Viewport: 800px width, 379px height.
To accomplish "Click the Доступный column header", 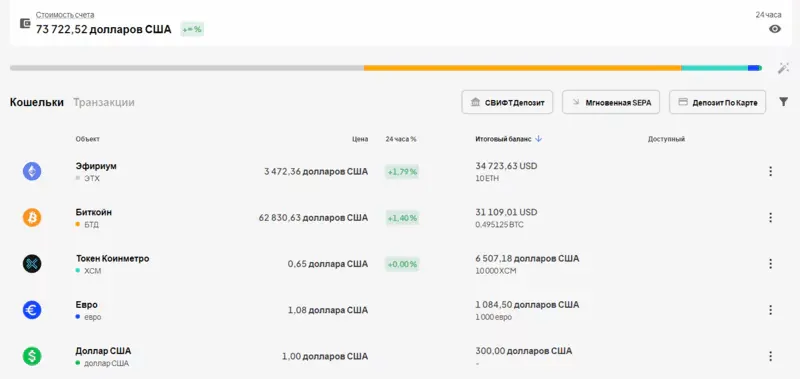I will [666, 139].
